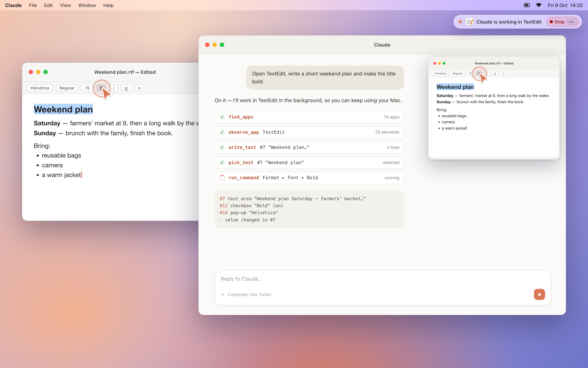588x368 pixels.
Task: Expand the running run_command step row
Action: coord(309,178)
